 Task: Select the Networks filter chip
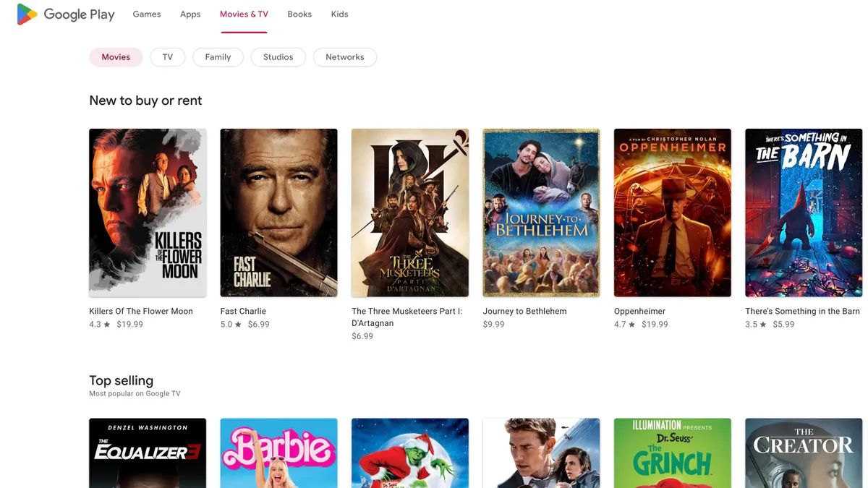345,57
